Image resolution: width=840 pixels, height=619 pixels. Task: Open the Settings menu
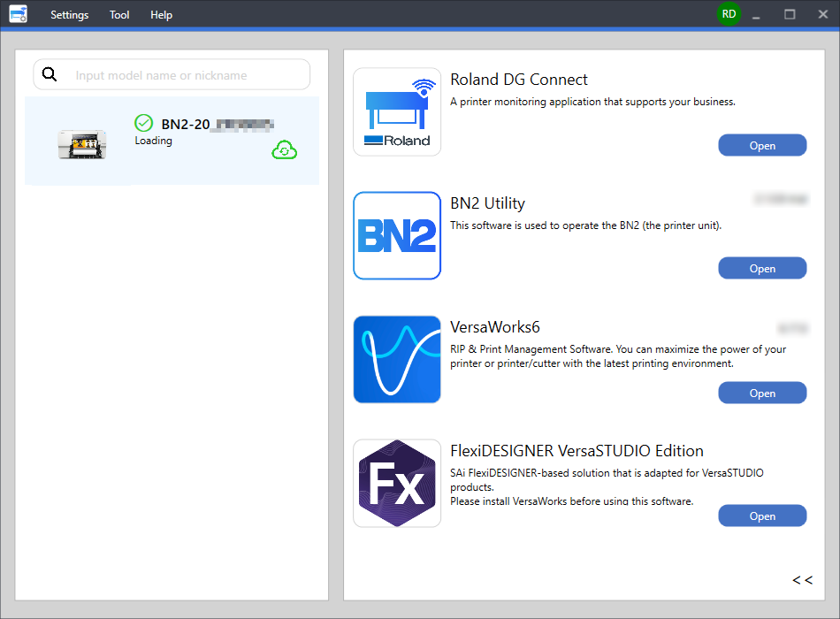click(x=70, y=15)
